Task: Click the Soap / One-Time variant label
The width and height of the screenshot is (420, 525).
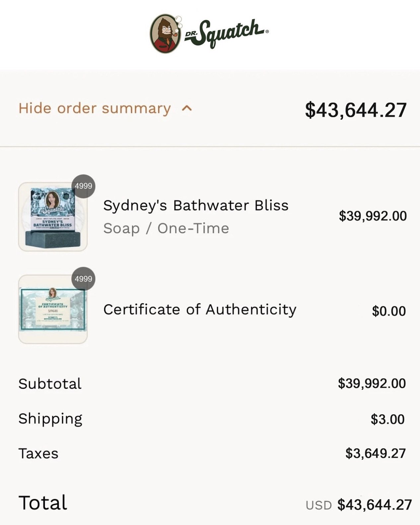Action: (166, 229)
